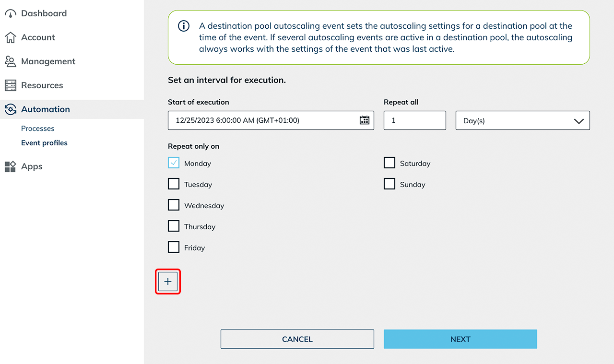This screenshot has width=614, height=364.
Task: Check the Friday checkbox
Action: [x=174, y=247]
